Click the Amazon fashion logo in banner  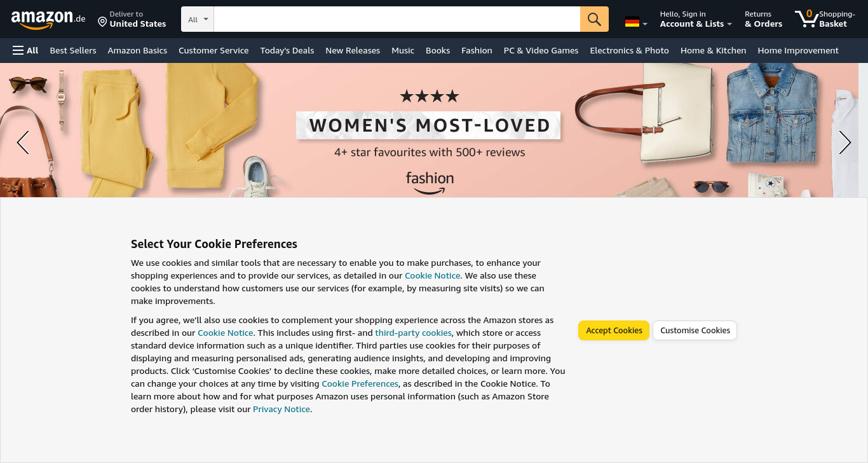[x=430, y=183]
